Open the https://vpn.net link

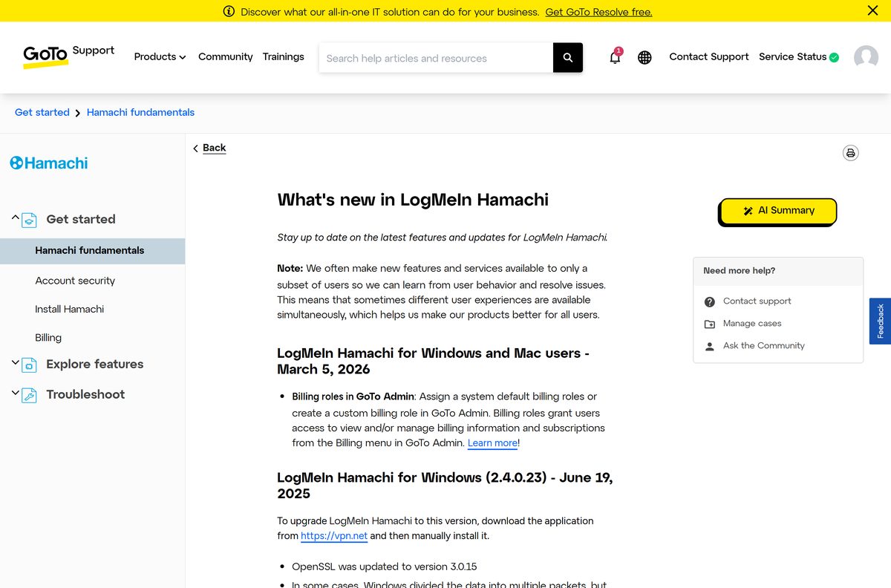point(334,536)
